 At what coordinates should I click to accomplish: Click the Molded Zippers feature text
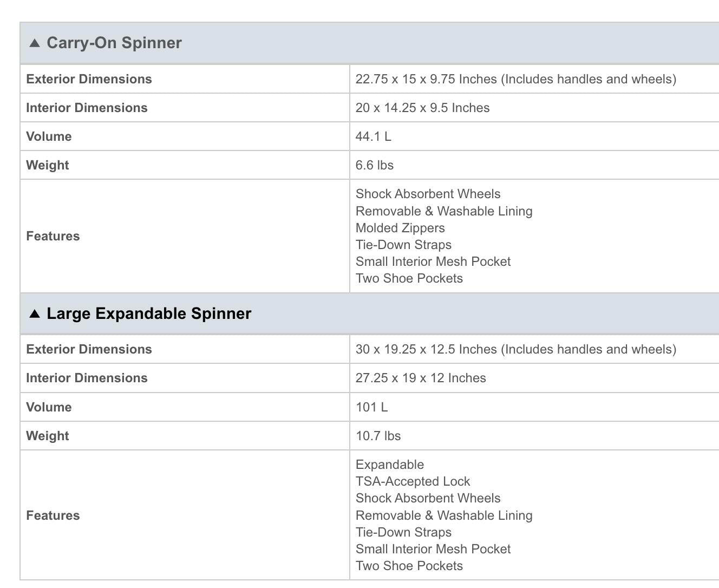[x=400, y=228]
